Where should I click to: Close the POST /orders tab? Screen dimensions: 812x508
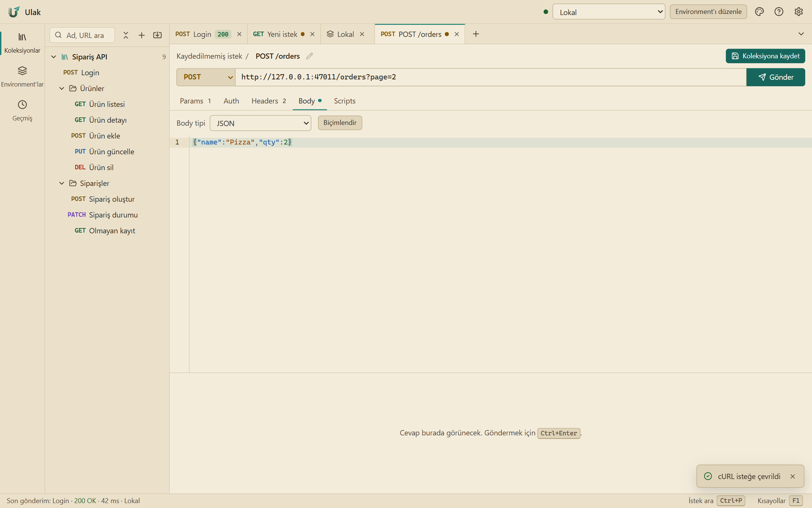pos(457,34)
